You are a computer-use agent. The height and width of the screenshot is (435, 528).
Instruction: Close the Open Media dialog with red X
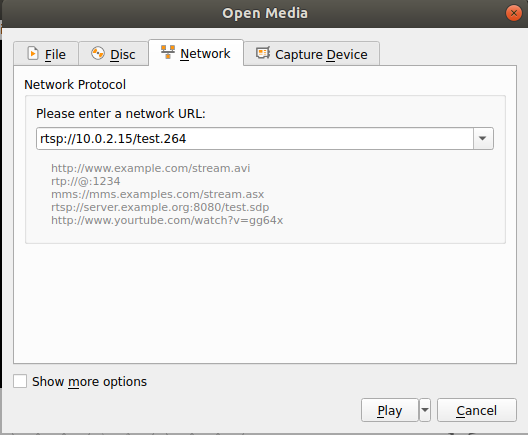[x=514, y=13]
